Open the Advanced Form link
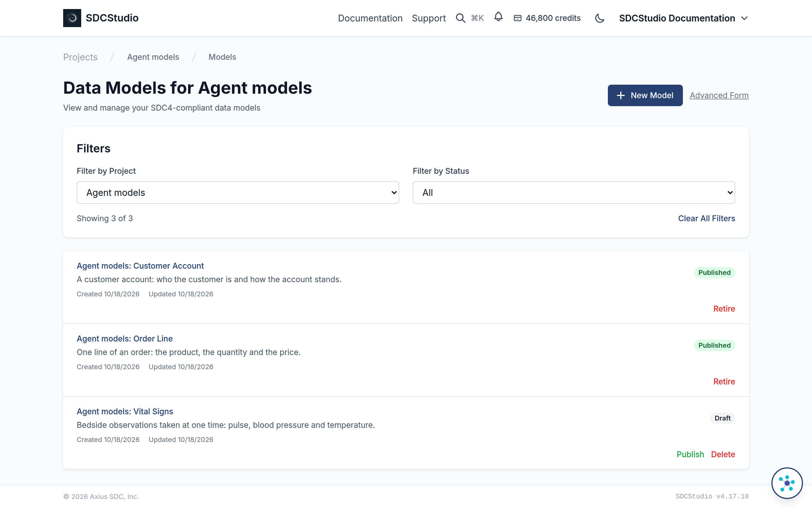812x508 pixels. pyautogui.click(x=719, y=95)
